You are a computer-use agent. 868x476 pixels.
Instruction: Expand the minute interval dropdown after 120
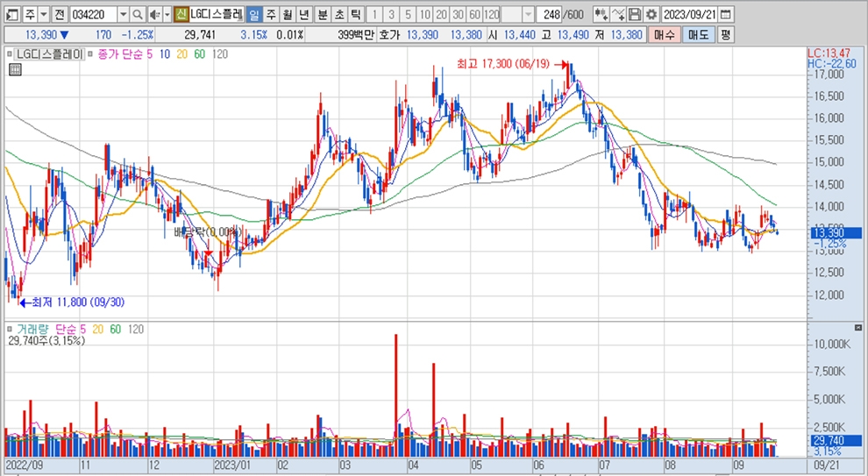pyautogui.click(x=528, y=15)
